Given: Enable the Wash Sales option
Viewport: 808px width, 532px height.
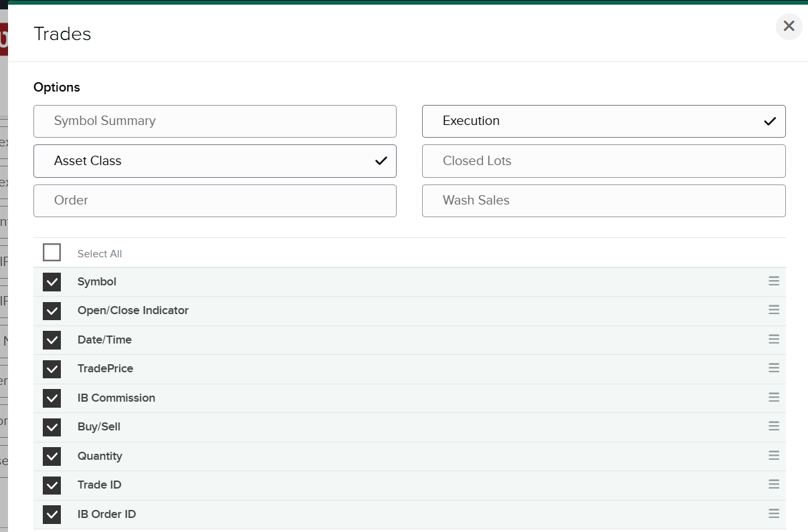Looking at the screenshot, I should 603,201.
